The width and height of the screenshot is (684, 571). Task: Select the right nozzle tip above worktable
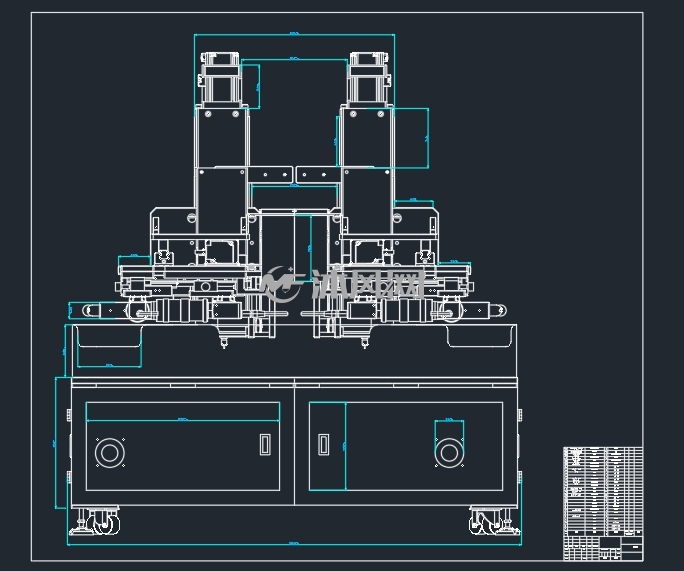pyautogui.click(x=365, y=342)
